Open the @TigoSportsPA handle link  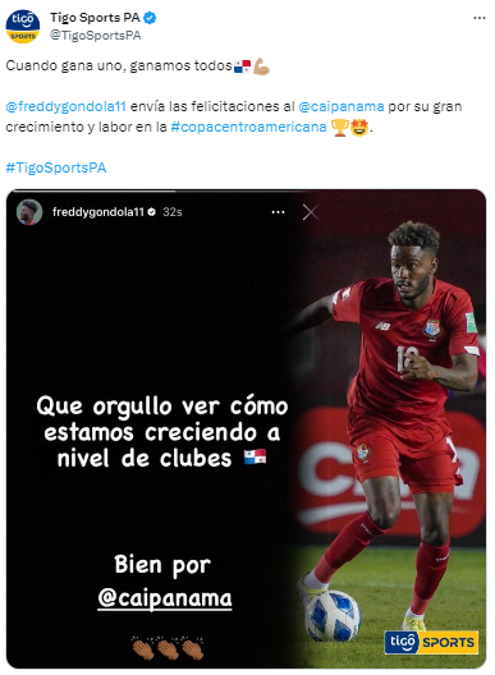coord(96,35)
